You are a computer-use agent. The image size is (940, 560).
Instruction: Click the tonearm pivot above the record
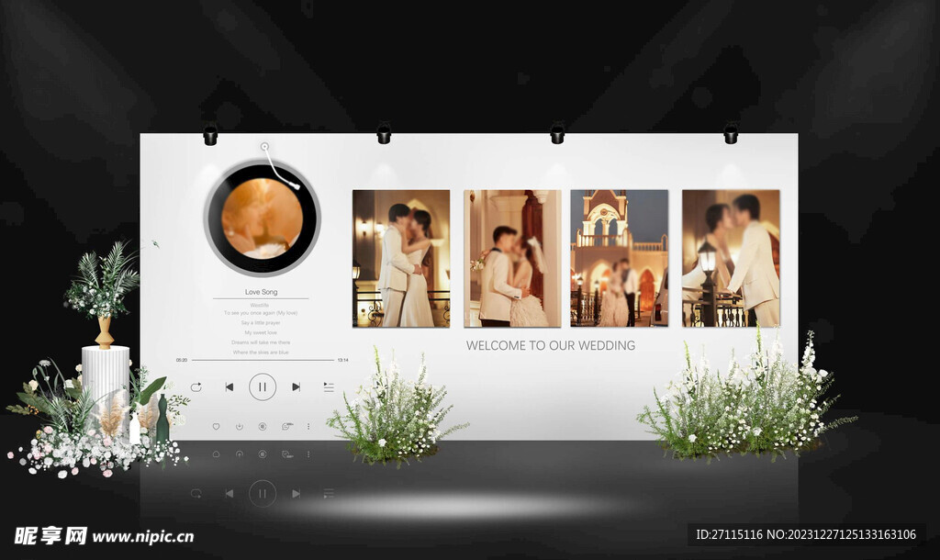[264, 146]
